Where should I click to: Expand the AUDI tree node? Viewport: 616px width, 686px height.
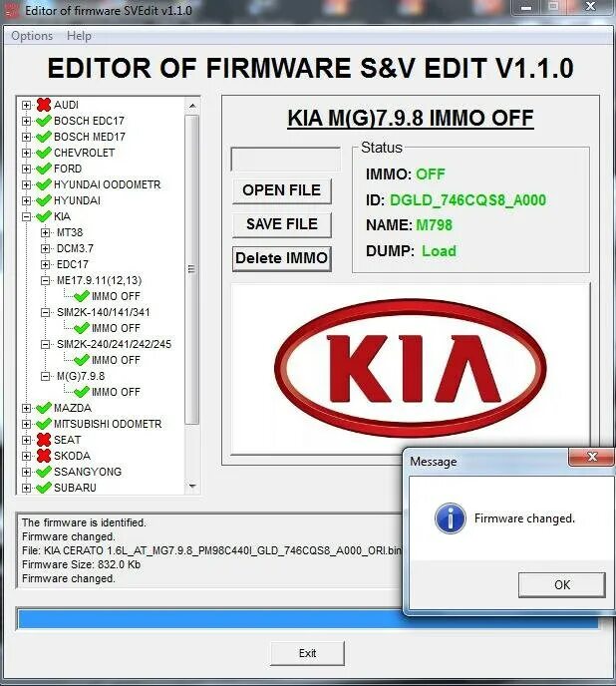26,105
